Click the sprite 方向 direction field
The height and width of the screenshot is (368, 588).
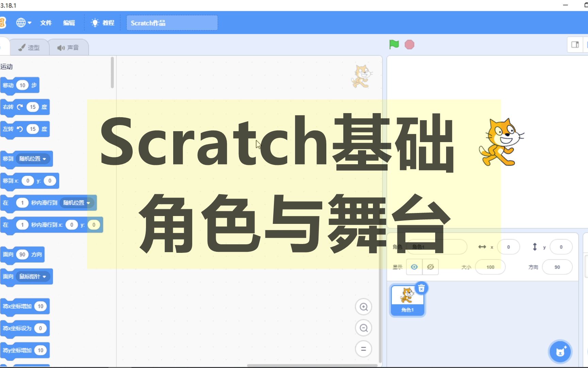point(557,267)
